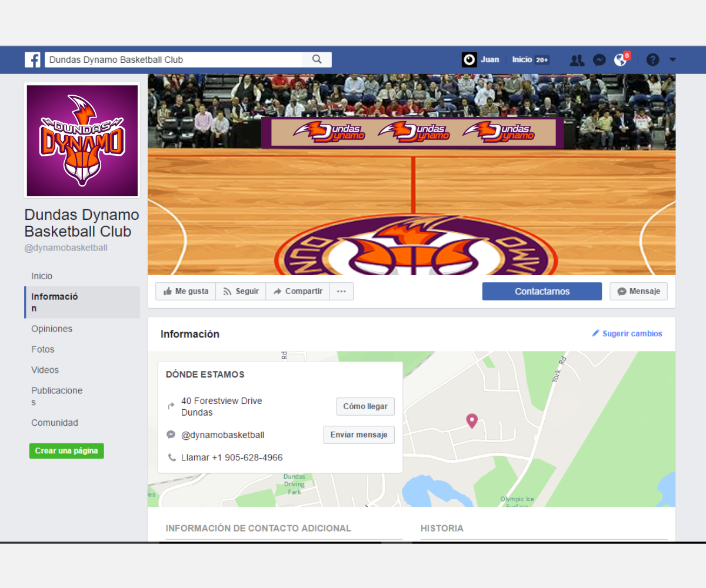Open Juan's profile avatar
Image resolution: width=706 pixels, height=588 pixels.
point(469,59)
